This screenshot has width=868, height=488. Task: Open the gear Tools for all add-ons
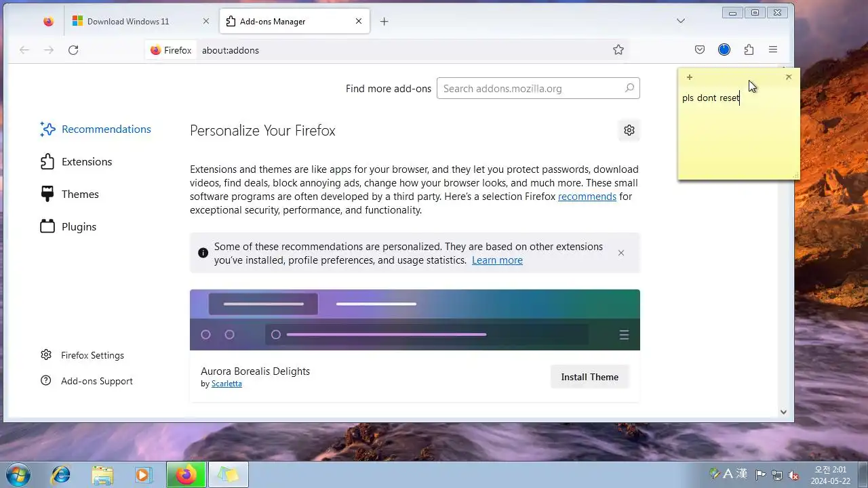pyautogui.click(x=629, y=130)
